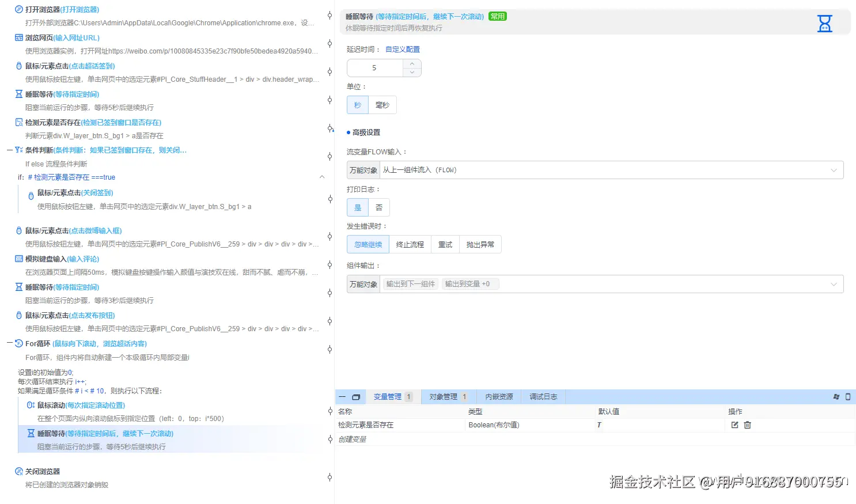This screenshot has width=856, height=504.
Task: Click the mouse icon beside 点击微博输入框
Action: (x=19, y=231)
